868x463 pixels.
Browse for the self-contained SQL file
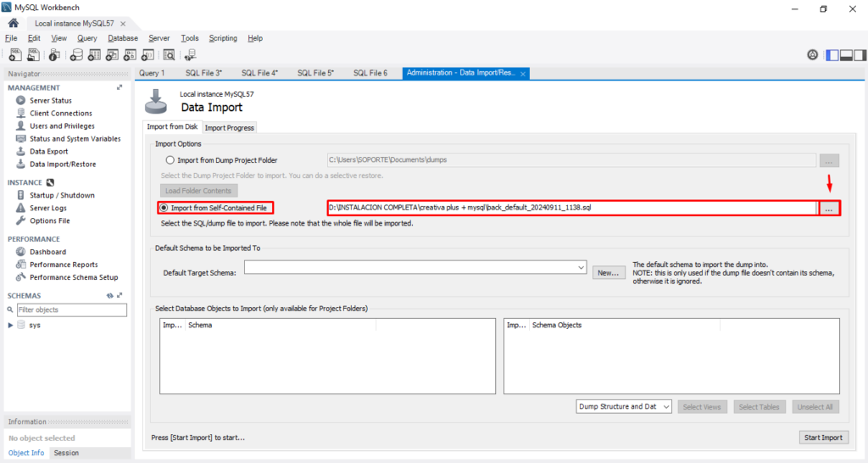click(x=829, y=209)
